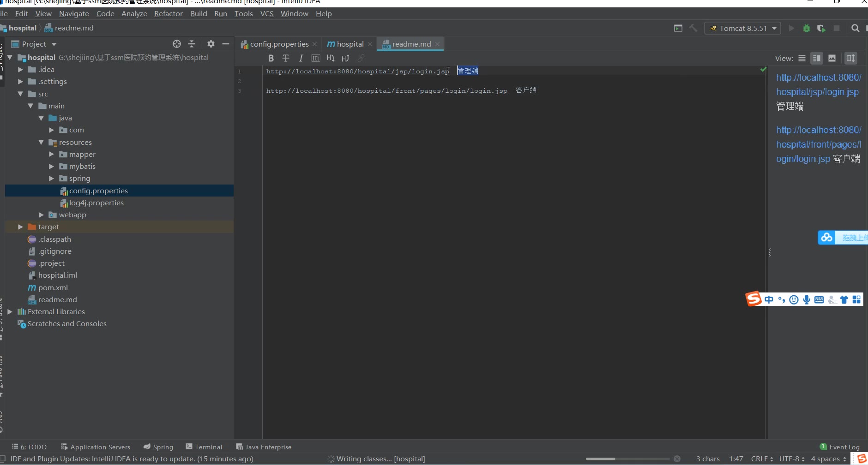868x465 pixels.
Task: Open Project panel settings gear
Action: (x=211, y=44)
